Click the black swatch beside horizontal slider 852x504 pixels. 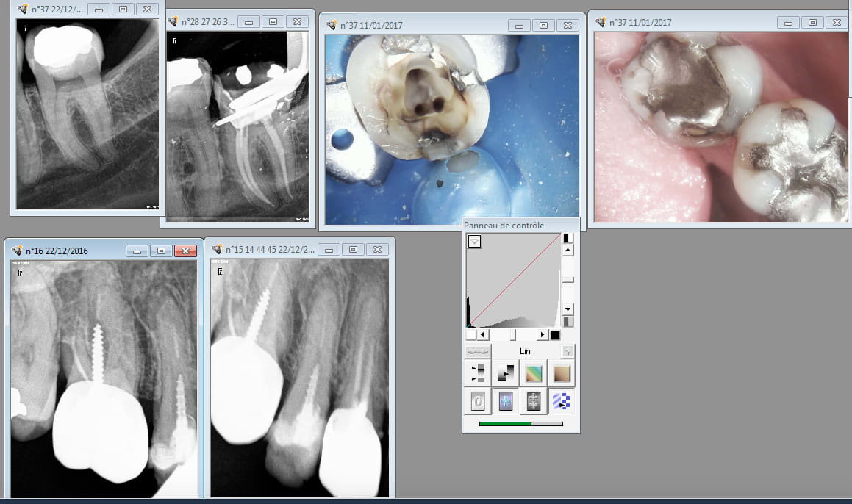click(555, 335)
